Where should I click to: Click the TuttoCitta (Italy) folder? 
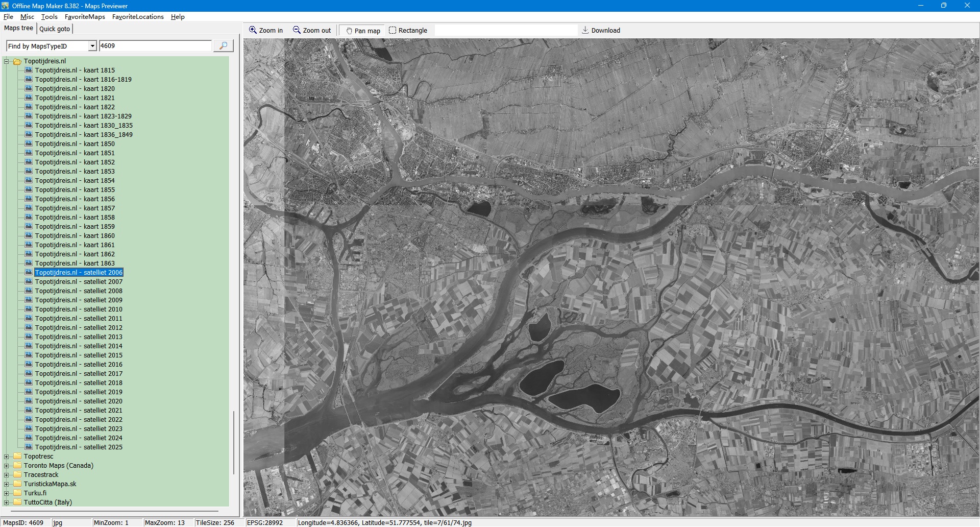47,502
